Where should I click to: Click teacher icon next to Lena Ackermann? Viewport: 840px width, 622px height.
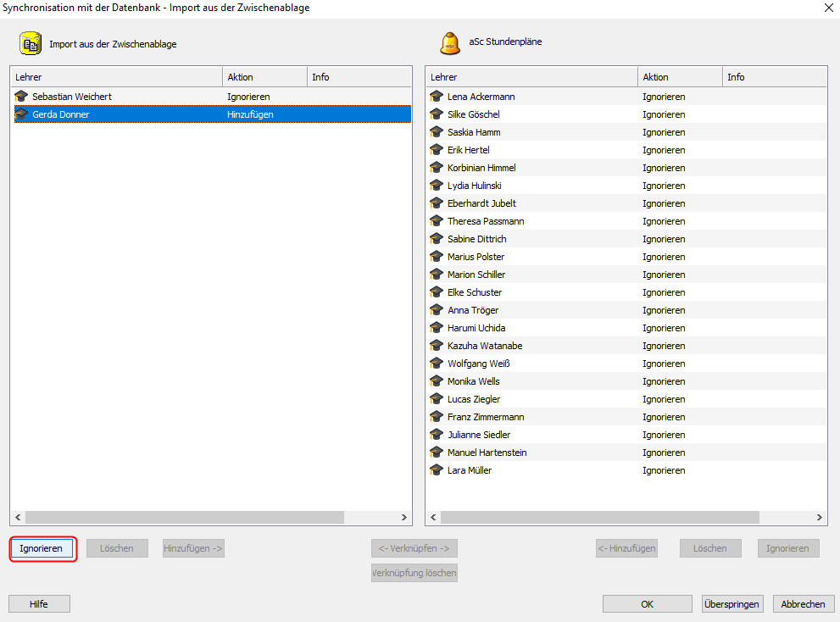(437, 97)
